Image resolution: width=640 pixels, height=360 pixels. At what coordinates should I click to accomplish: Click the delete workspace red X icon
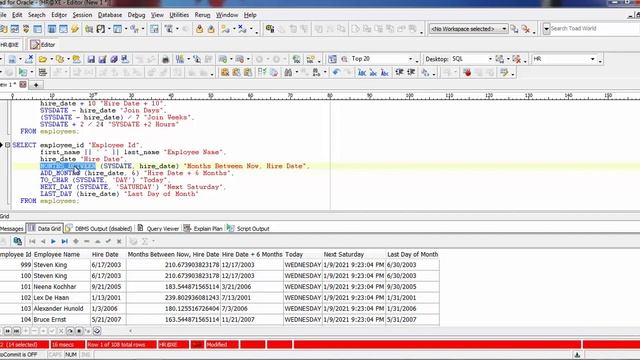pyautogui.click(x=526, y=29)
